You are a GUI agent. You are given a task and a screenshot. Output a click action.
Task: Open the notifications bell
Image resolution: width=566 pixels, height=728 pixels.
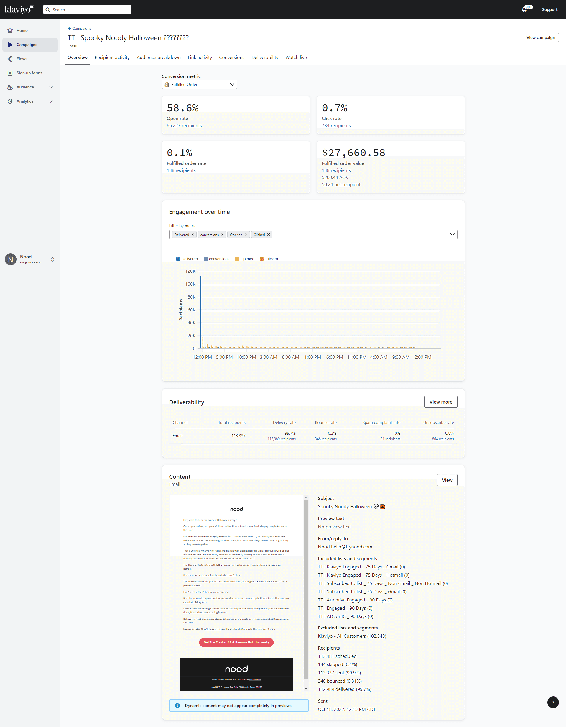click(524, 10)
